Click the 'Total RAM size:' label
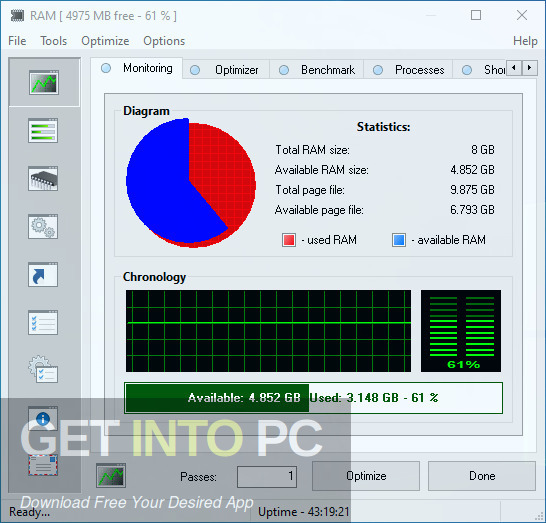The image size is (546, 523). point(312,150)
